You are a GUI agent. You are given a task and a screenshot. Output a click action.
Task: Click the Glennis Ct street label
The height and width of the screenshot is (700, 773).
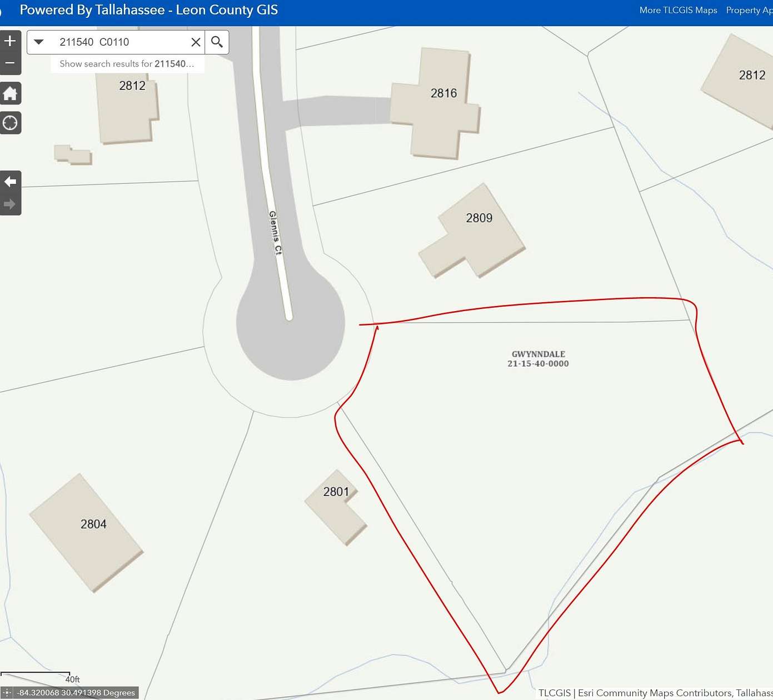276,233
